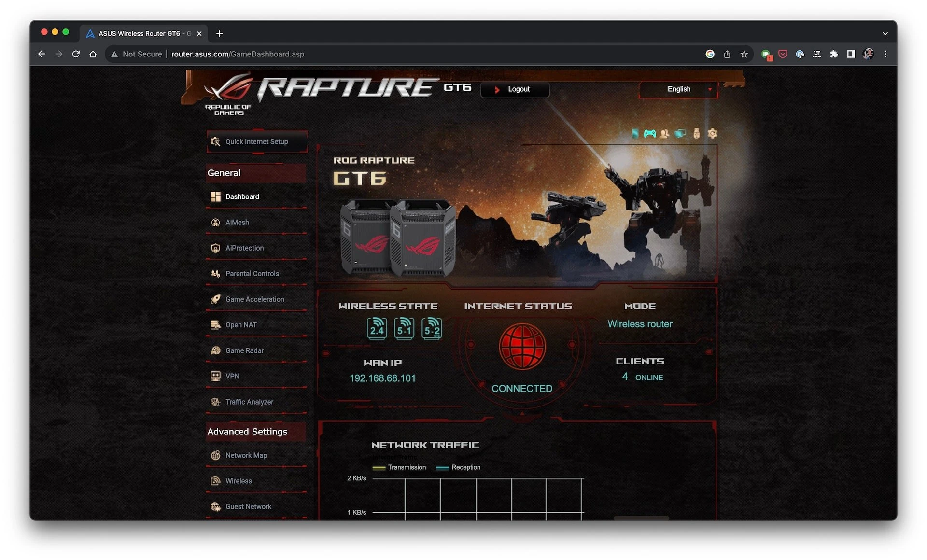
Task: Click the Wireless sidebar icon
Action: (215, 481)
